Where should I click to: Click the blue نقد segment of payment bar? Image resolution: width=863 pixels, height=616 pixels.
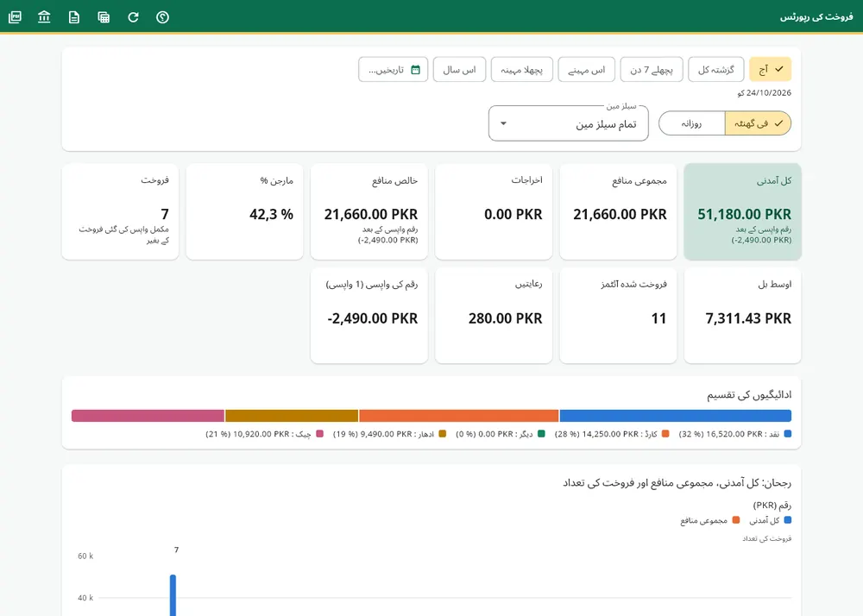point(676,416)
